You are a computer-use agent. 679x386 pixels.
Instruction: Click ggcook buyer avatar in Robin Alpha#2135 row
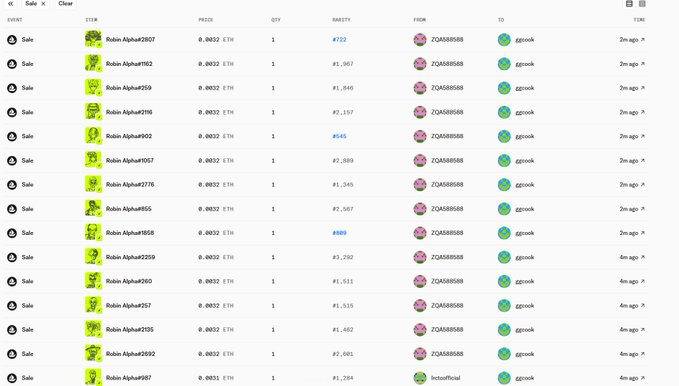click(504, 330)
